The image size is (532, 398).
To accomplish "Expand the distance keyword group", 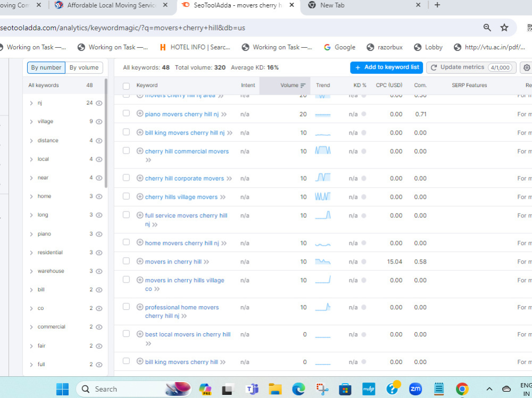I will pyautogui.click(x=31, y=141).
